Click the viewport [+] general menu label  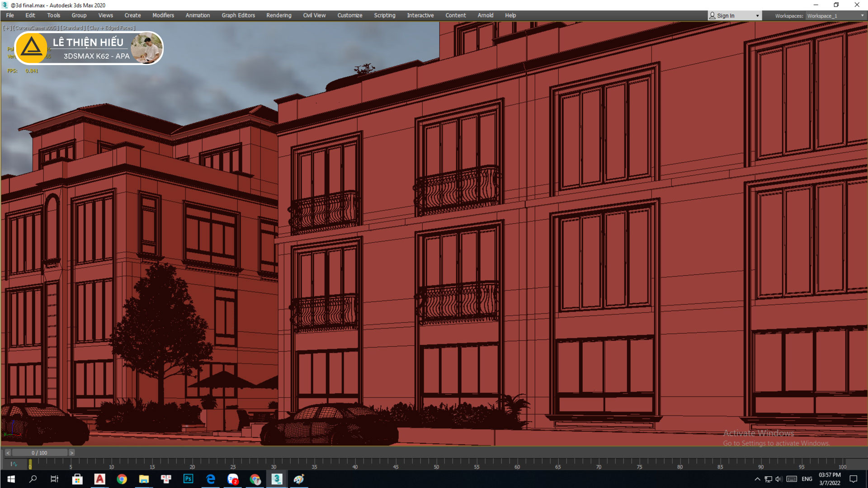tap(7, 28)
